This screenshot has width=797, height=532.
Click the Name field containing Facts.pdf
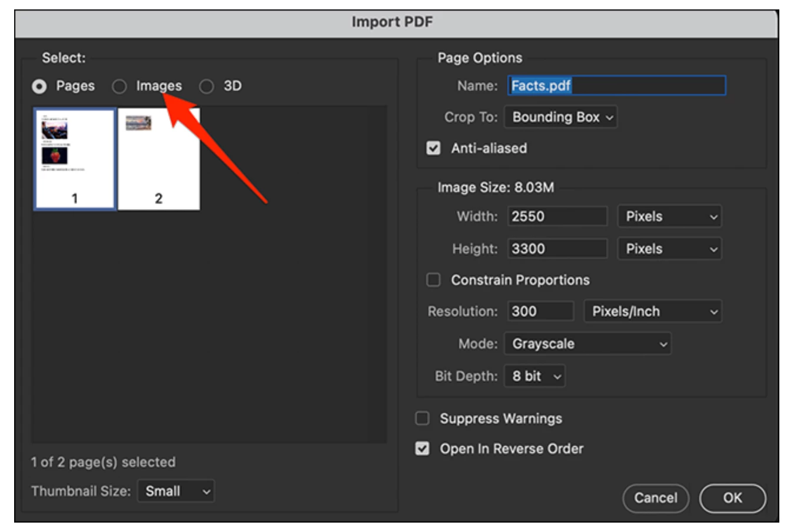coord(617,86)
